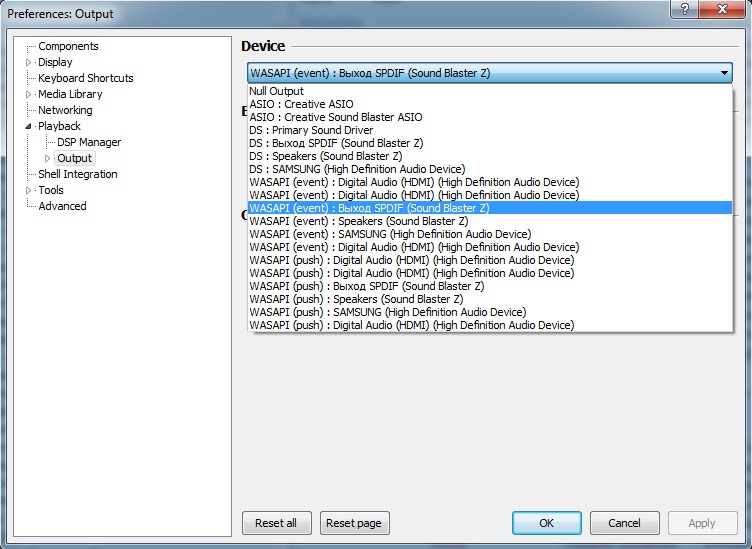752x549 pixels.
Task: Select the Playback tree item
Action: [x=59, y=126]
